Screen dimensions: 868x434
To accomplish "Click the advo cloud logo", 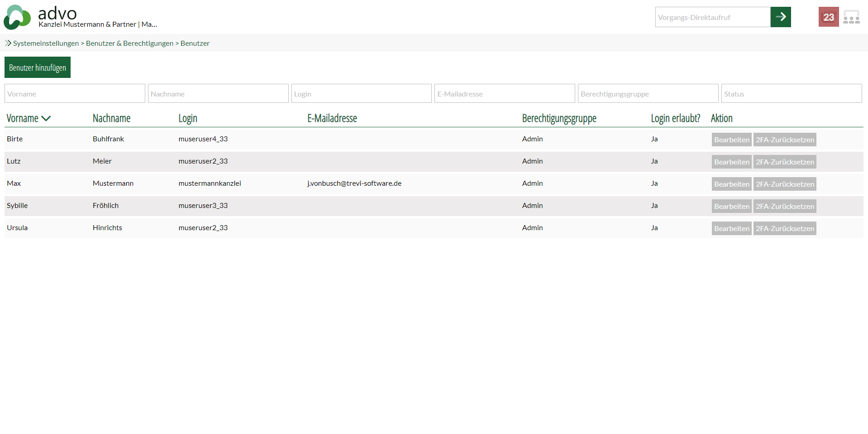I will 17,17.
